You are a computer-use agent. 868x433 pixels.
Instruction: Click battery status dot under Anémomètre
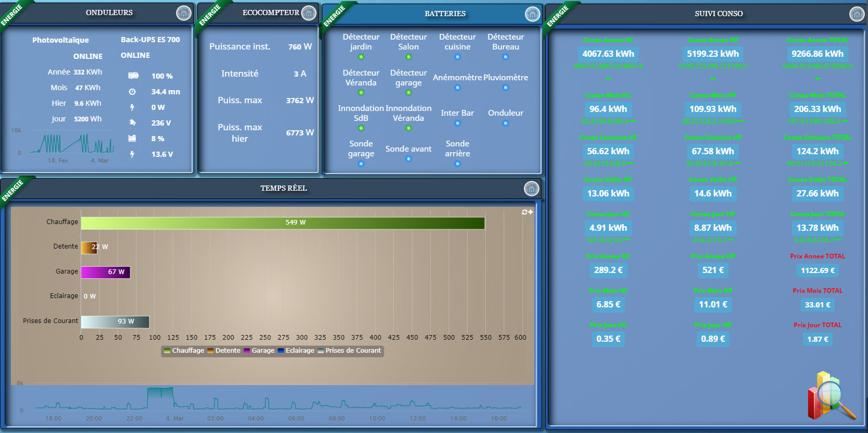tap(457, 88)
